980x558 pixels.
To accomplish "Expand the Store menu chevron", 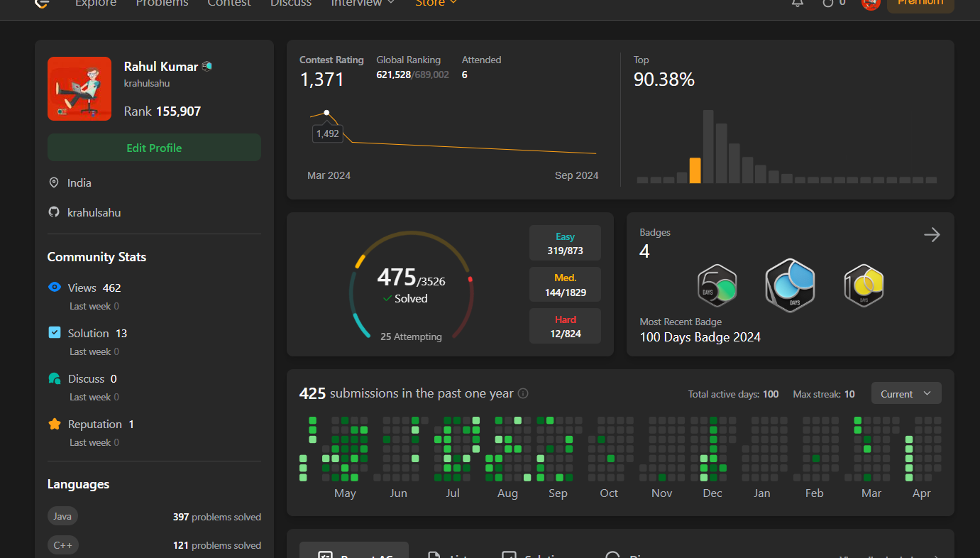I will click(x=453, y=3).
